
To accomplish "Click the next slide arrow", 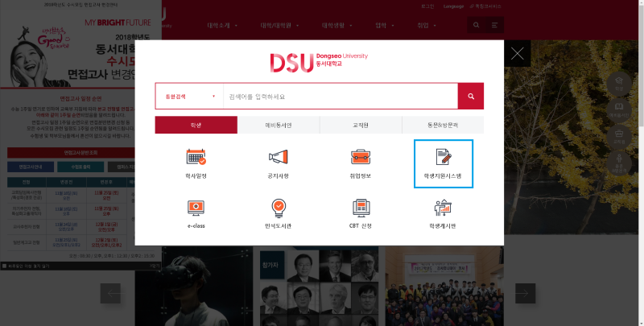I will coord(526,293).
